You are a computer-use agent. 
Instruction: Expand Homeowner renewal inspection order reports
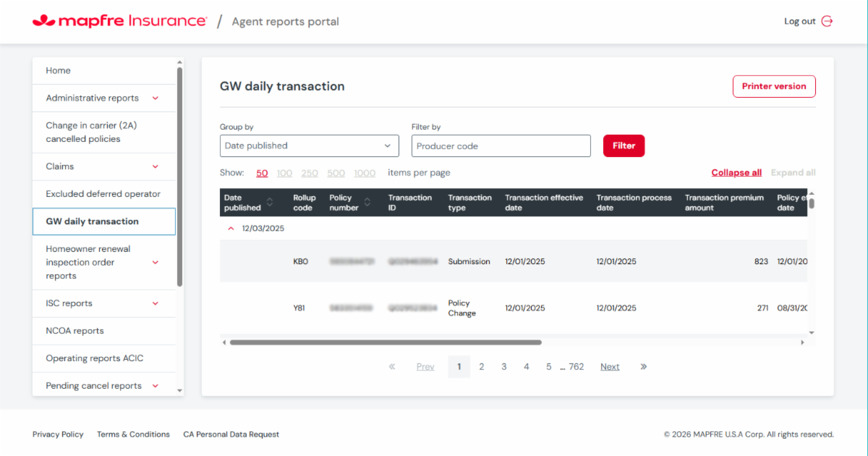(155, 263)
